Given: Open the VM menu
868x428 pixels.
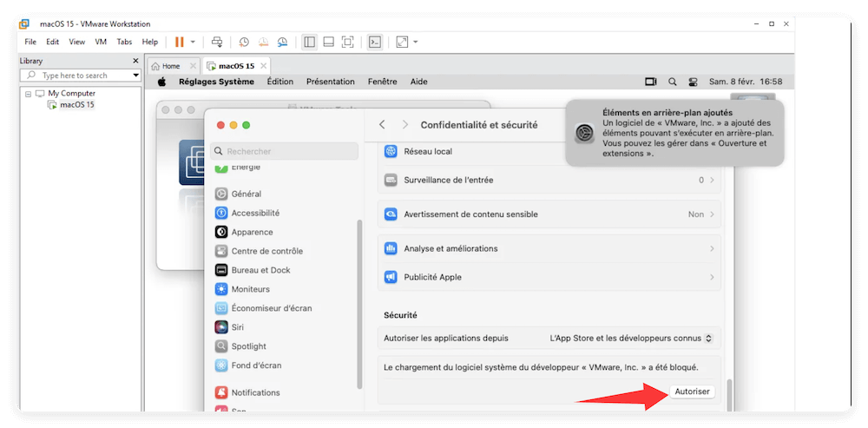Looking at the screenshot, I should [101, 42].
